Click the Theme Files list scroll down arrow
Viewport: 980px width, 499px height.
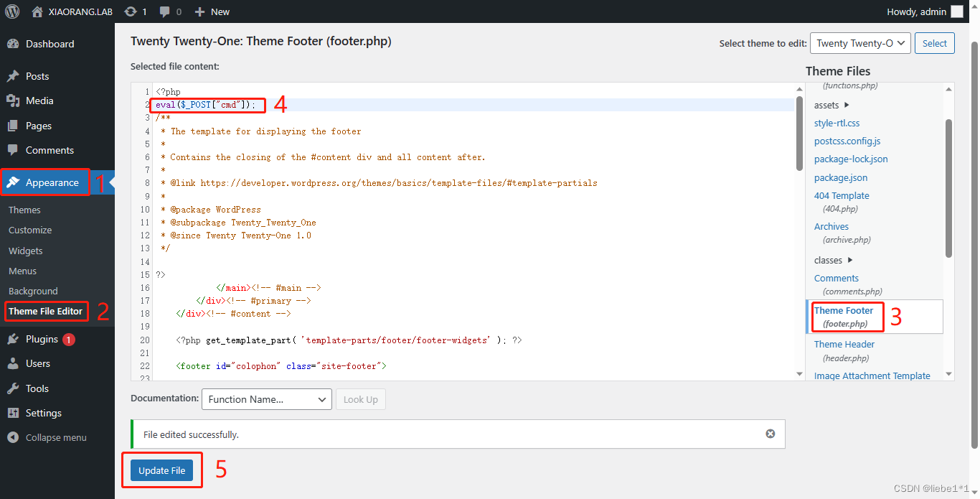click(948, 374)
